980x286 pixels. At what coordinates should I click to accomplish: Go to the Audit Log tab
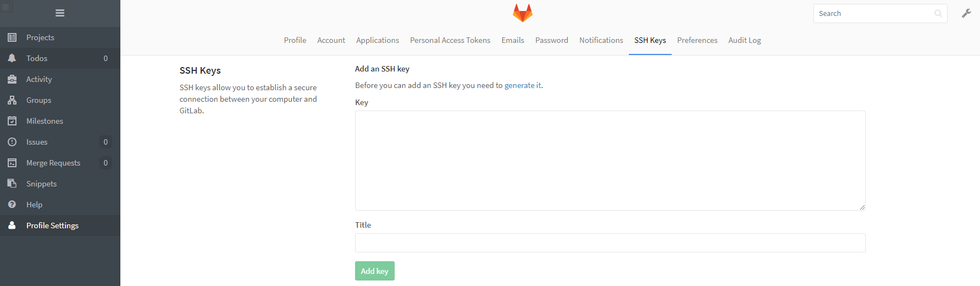pos(745,40)
